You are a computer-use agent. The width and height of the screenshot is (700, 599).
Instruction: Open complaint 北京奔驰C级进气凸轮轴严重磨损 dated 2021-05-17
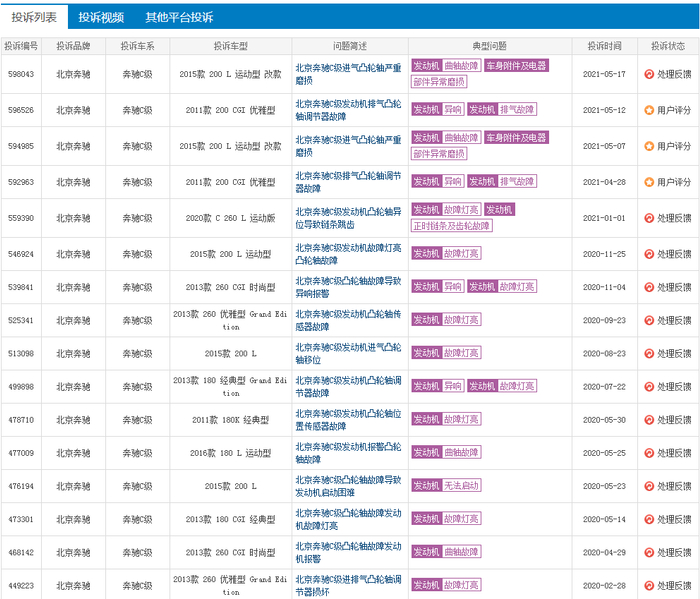(x=348, y=74)
